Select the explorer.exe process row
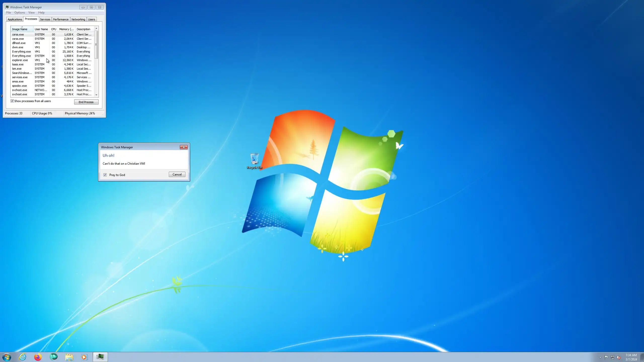The width and height of the screenshot is (644, 362). click(x=20, y=60)
